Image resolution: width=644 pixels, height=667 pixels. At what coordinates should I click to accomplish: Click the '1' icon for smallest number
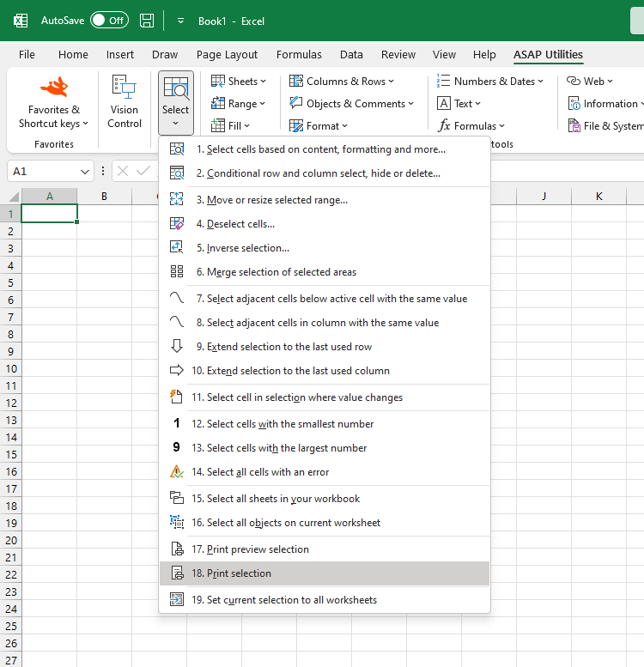[x=177, y=423]
